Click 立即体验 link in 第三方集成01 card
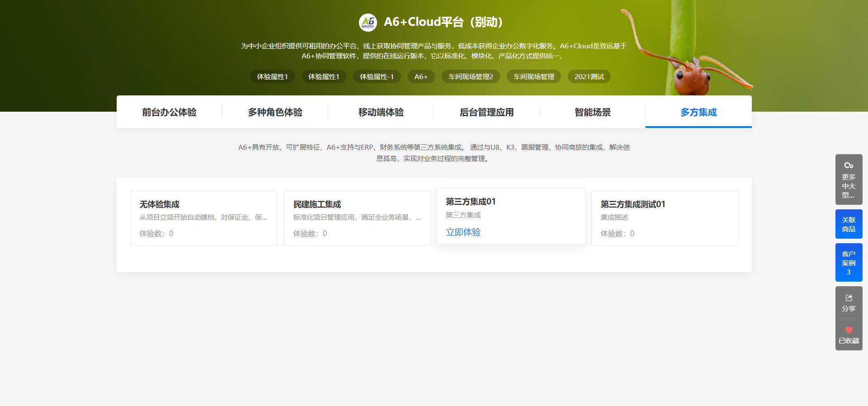Image resolution: width=868 pixels, height=406 pixels. (x=463, y=232)
